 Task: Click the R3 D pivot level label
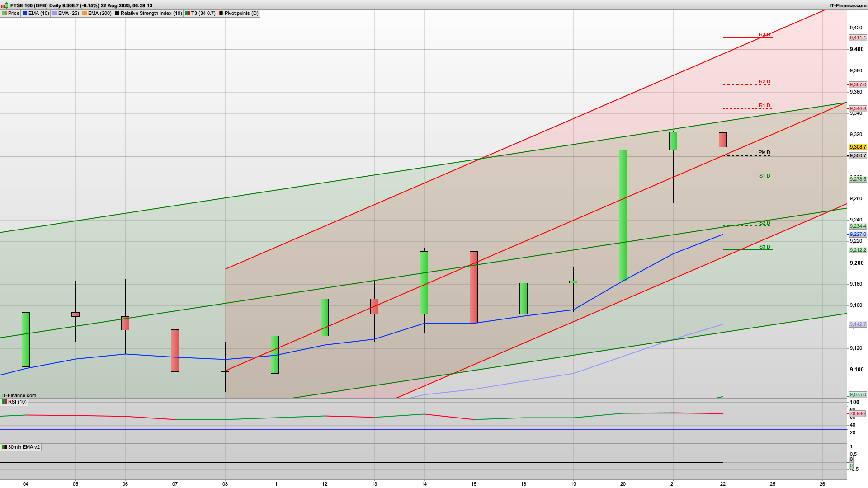point(764,34)
